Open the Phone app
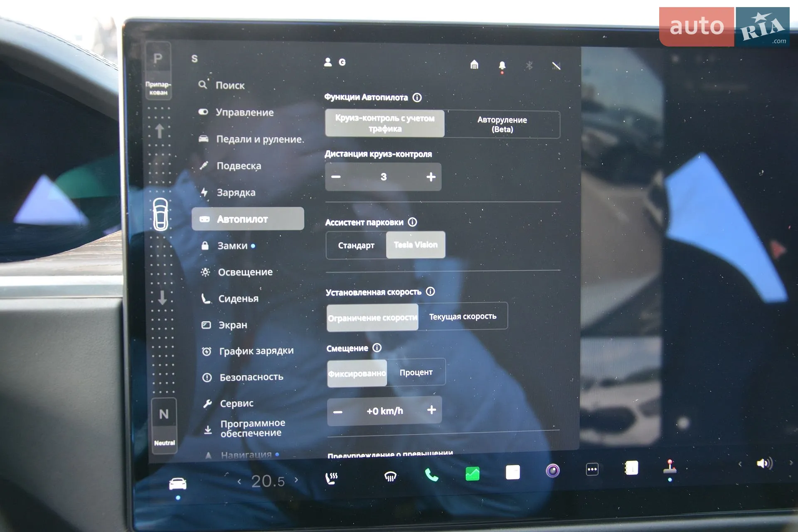This screenshot has width=798, height=532. [x=431, y=475]
